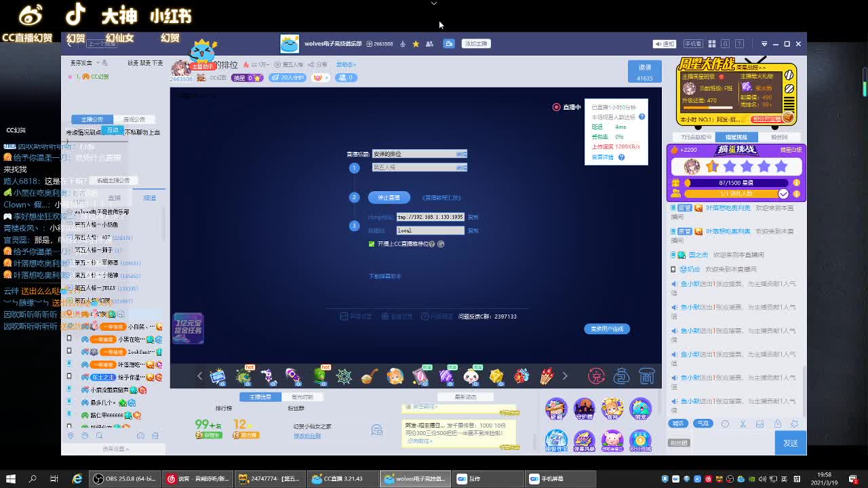
Task: Click the home icon at sidebar bottom
Action: click(155, 436)
